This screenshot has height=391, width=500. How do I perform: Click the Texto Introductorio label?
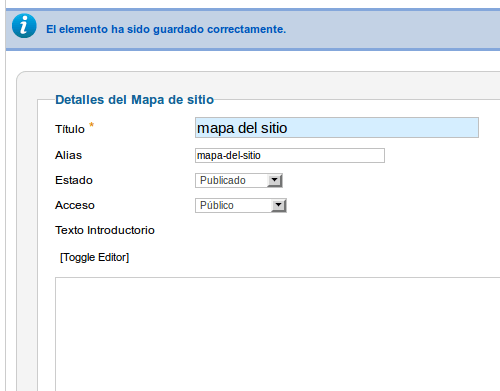coord(105,230)
